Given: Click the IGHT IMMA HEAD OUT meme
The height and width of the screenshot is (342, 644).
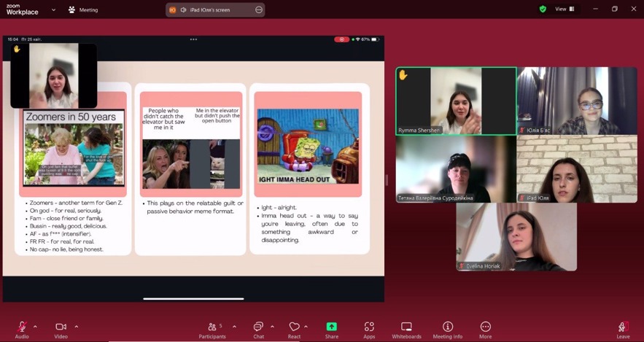Looking at the screenshot, I should (x=308, y=146).
